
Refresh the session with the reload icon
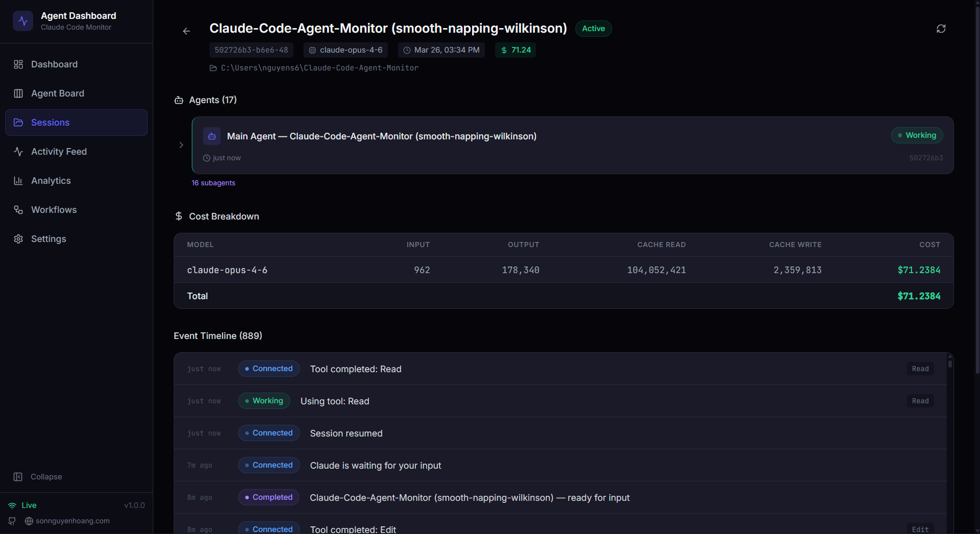click(x=941, y=29)
